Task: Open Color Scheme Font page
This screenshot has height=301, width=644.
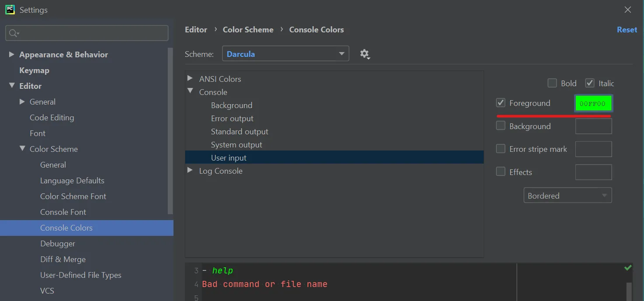Action: tap(73, 196)
